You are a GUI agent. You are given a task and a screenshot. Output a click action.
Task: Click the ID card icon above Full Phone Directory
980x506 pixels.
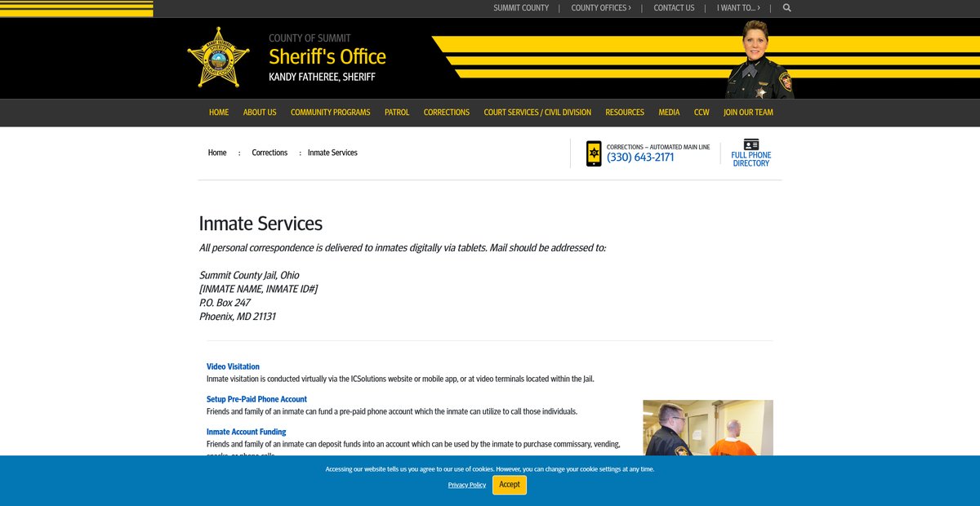[751, 144]
